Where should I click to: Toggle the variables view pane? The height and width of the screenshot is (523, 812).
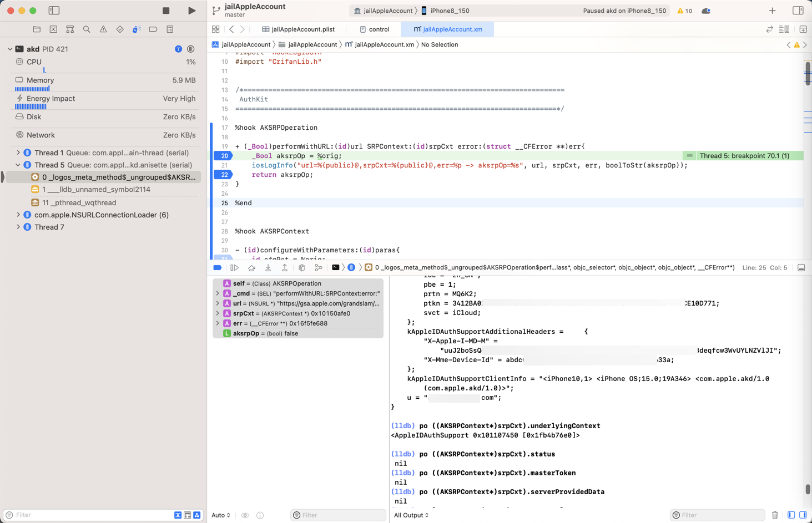tap(791, 515)
